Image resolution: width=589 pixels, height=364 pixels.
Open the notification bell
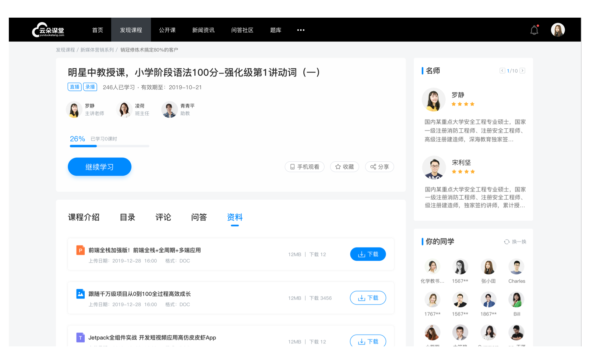coord(534,29)
